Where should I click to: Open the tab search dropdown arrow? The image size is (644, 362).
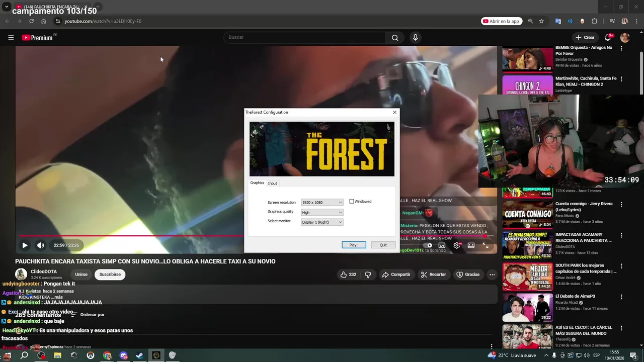7,7
